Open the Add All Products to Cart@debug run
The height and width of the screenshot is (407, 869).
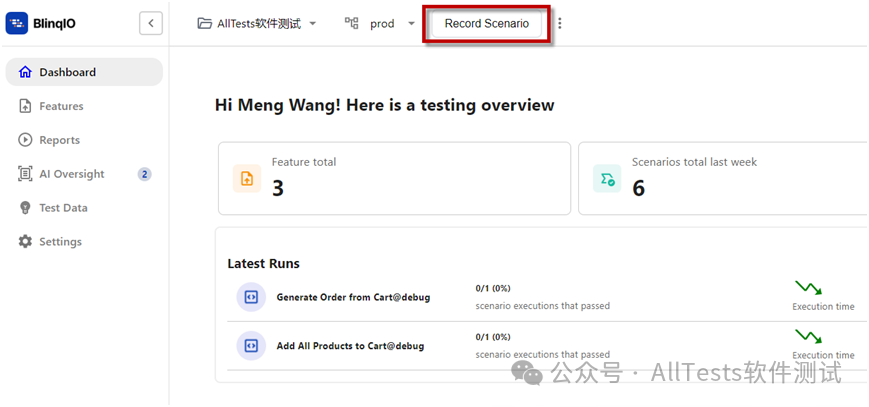click(x=350, y=346)
